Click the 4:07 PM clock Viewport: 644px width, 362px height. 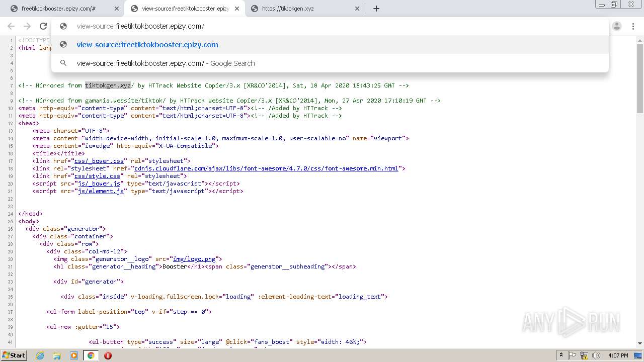tap(618, 355)
